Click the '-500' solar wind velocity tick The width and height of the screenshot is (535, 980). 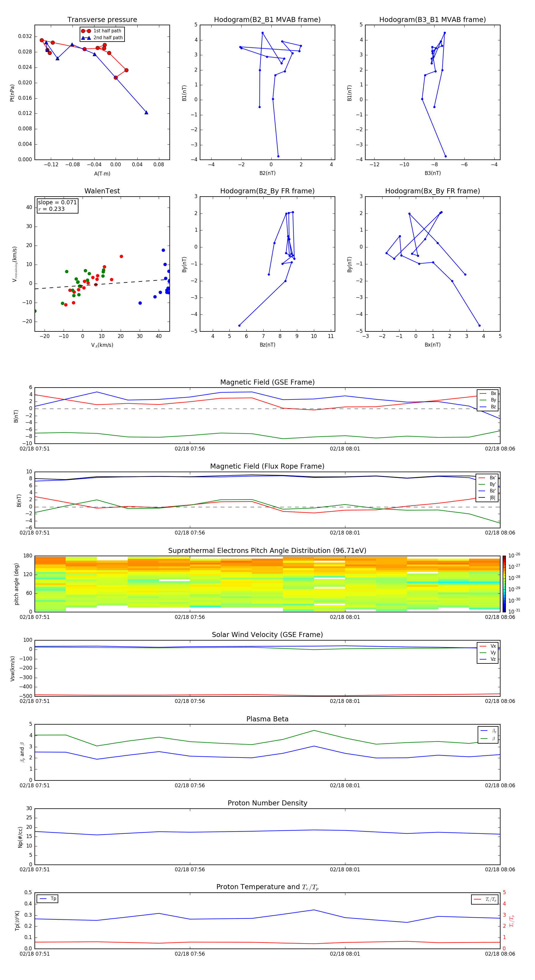coord(26,696)
